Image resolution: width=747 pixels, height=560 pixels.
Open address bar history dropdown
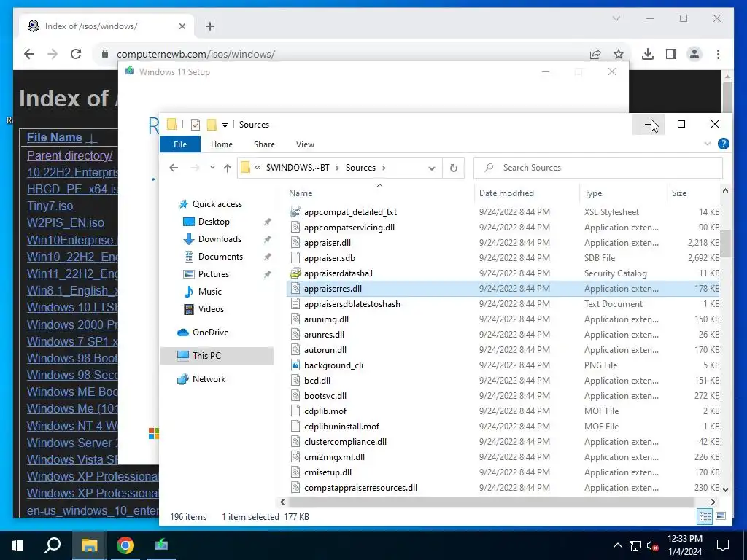tap(432, 168)
